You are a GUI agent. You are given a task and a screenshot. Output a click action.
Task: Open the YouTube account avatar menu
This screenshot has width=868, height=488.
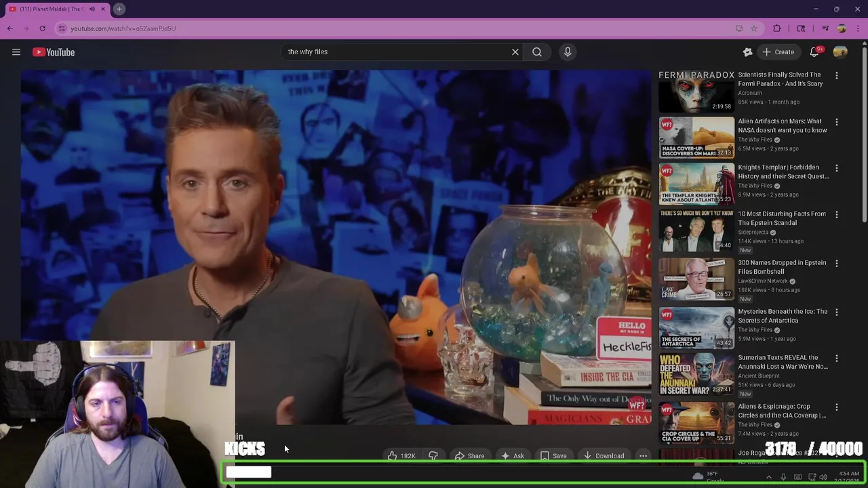click(x=840, y=52)
